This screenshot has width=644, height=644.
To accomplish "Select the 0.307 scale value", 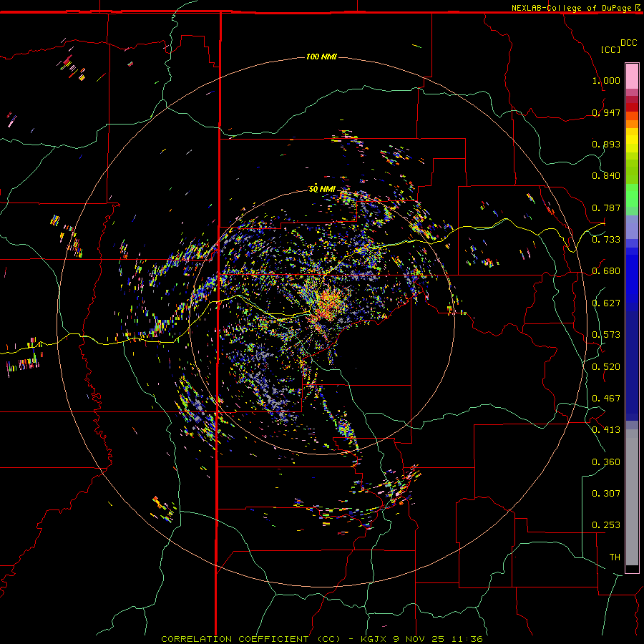I will point(606,494).
